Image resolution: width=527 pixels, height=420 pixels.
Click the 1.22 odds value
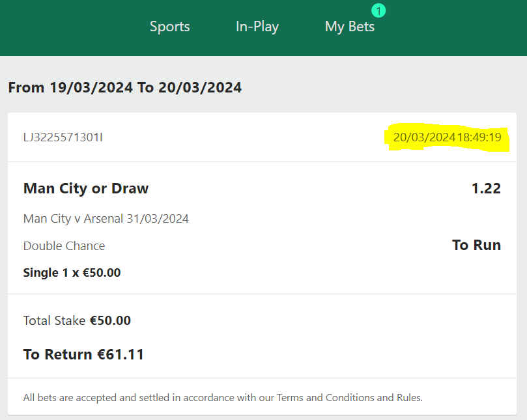(x=486, y=188)
